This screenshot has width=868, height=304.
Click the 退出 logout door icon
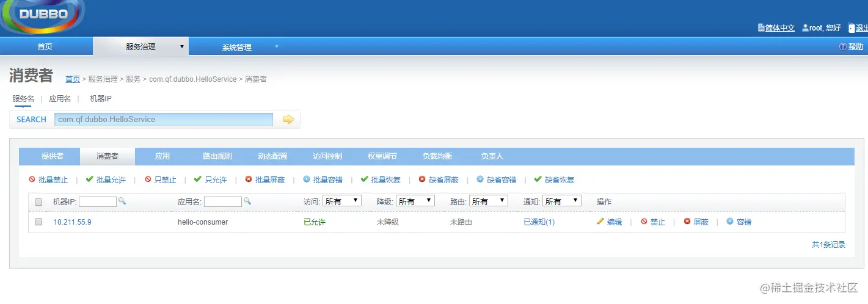point(852,28)
